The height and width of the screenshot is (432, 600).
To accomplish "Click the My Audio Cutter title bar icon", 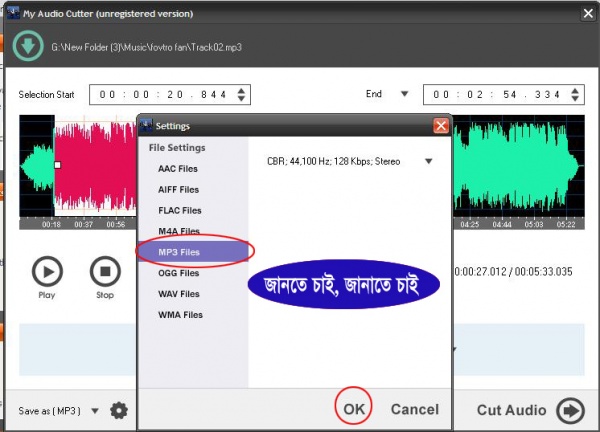I will click(x=13, y=13).
